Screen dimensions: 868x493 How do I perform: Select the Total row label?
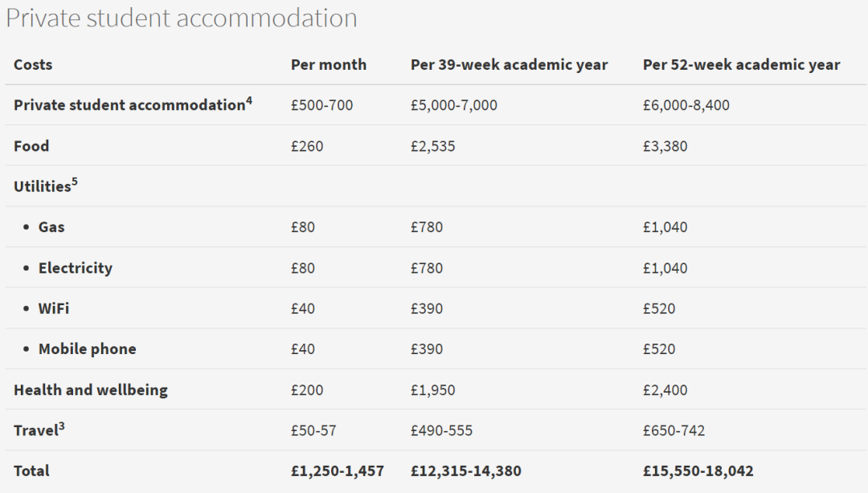(31, 471)
